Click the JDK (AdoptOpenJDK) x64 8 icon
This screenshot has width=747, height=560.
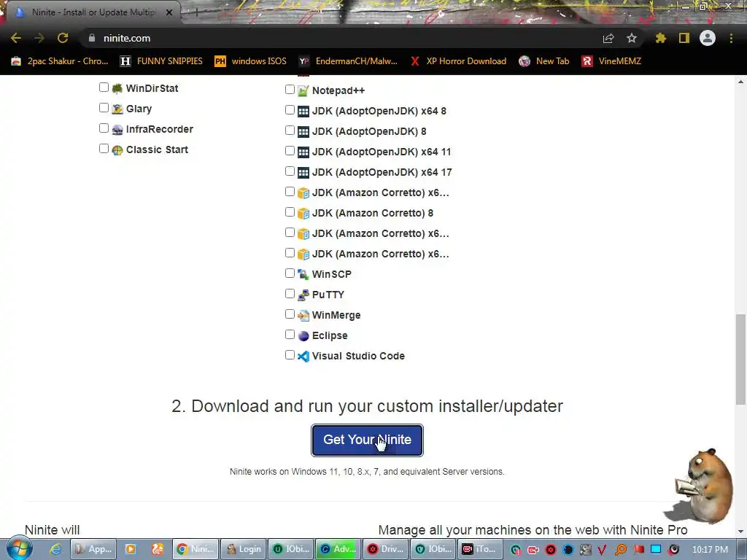click(303, 111)
